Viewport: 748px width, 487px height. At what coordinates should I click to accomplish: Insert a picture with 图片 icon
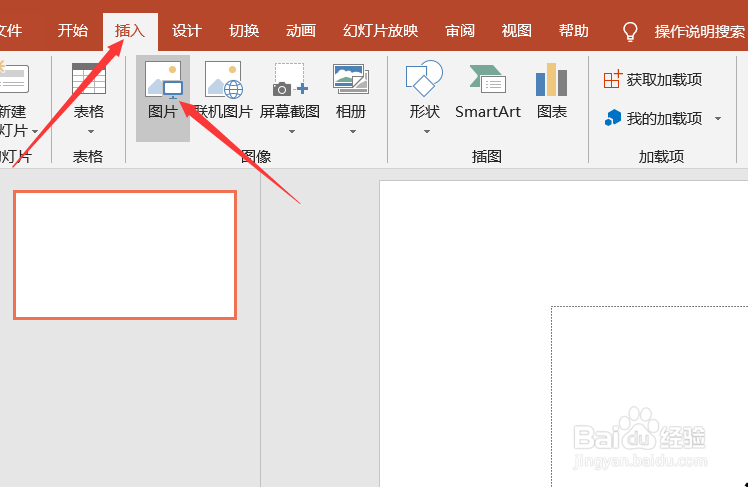(x=163, y=79)
